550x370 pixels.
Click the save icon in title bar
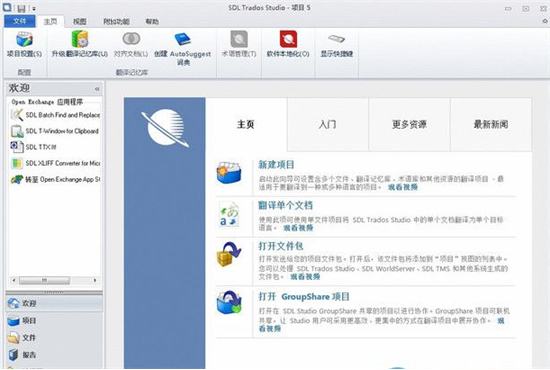click(22, 8)
